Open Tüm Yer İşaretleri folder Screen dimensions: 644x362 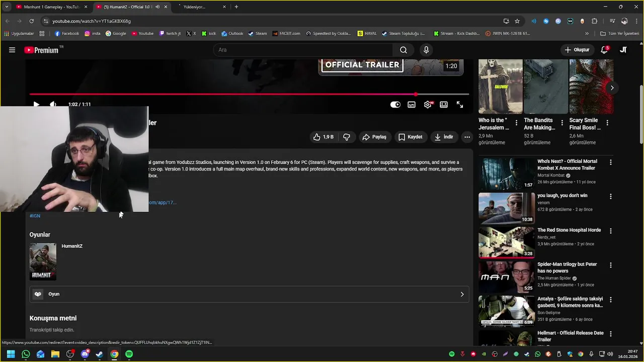pos(620,34)
